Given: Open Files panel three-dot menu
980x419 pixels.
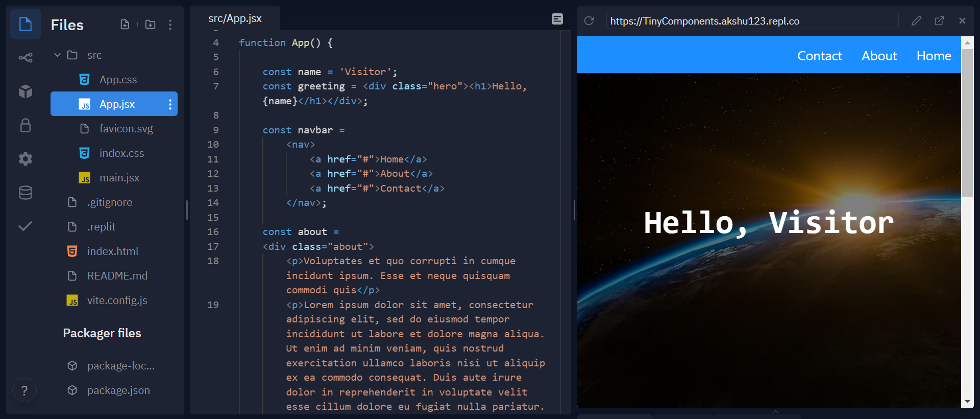Looking at the screenshot, I should [x=170, y=25].
